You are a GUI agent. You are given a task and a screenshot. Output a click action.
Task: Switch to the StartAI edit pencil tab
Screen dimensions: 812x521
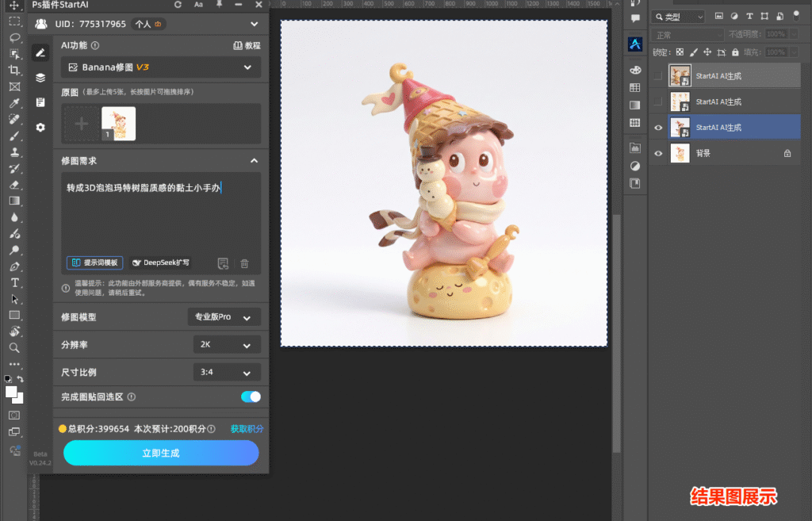[40, 53]
